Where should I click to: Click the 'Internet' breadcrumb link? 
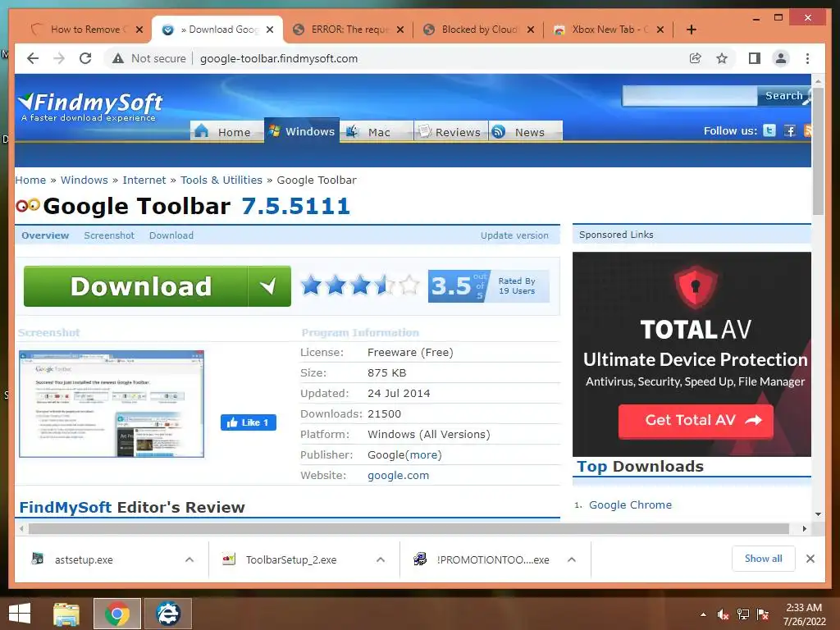coord(144,180)
